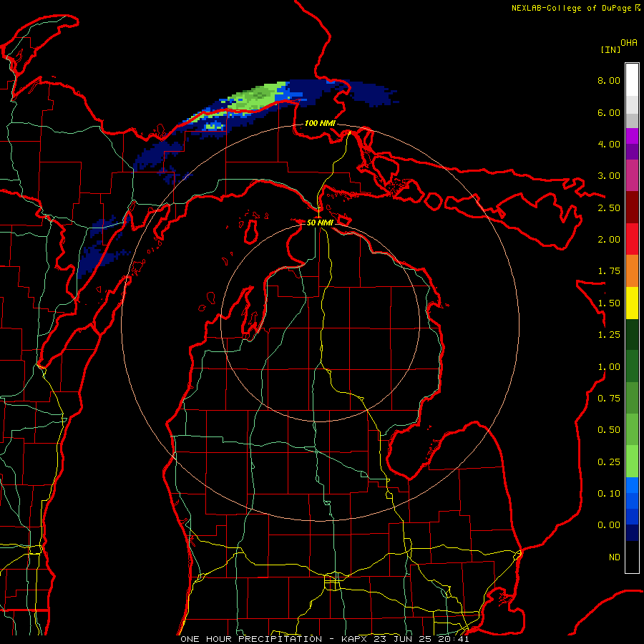This screenshot has width=644, height=644.
Task: Click the 3.00 legend value
Action: pos(609,176)
